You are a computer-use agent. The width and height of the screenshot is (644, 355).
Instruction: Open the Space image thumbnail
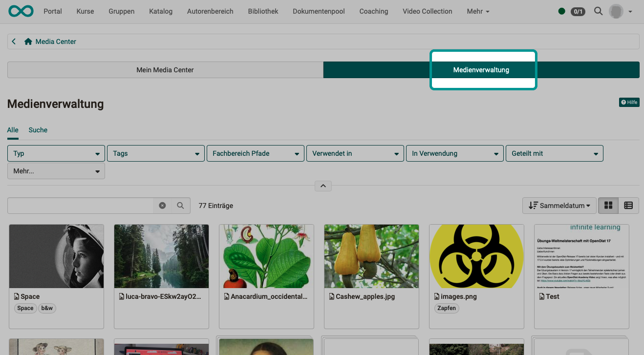coord(56,256)
